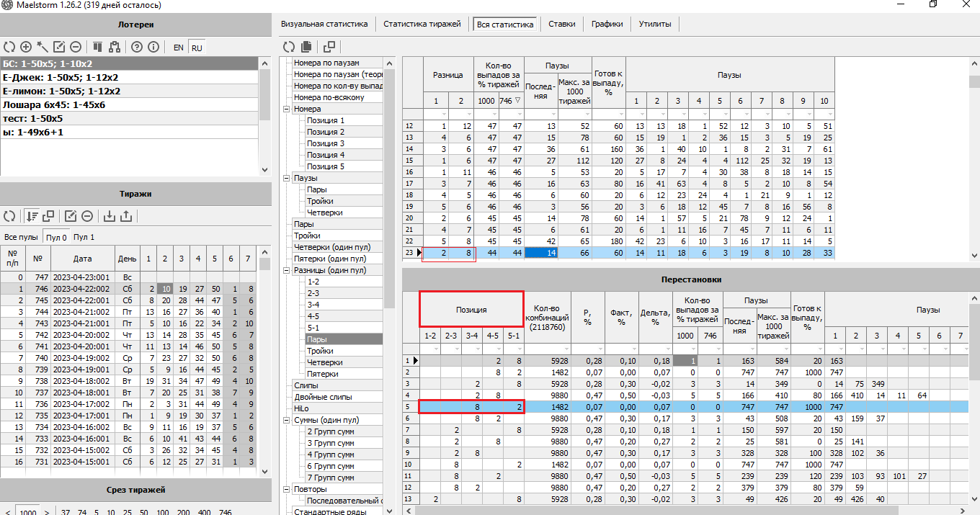Click the structure diagram icon in the lotteries toolbar

tap(114, 47)
